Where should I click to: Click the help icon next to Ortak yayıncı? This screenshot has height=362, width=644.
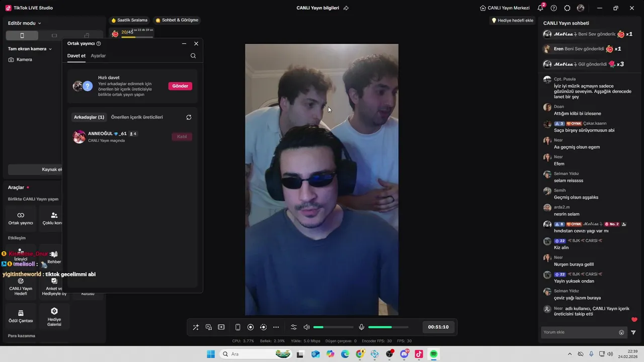pyautogui.click(x=99, y=44)
